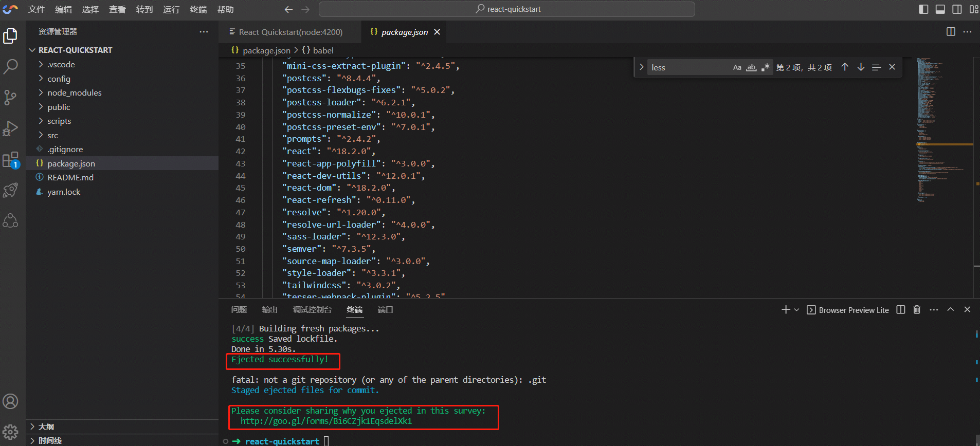Open editor more actions ellipsis

(967, 32)
